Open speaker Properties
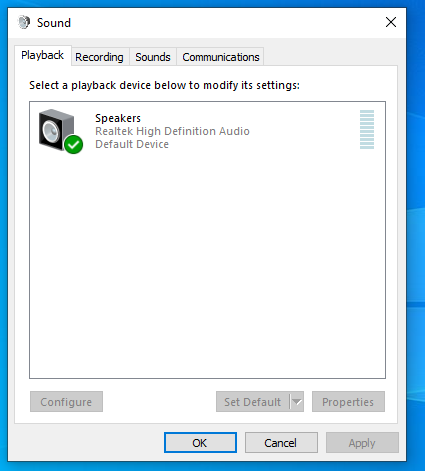This screenshot has width=425, height=471. 348,402
